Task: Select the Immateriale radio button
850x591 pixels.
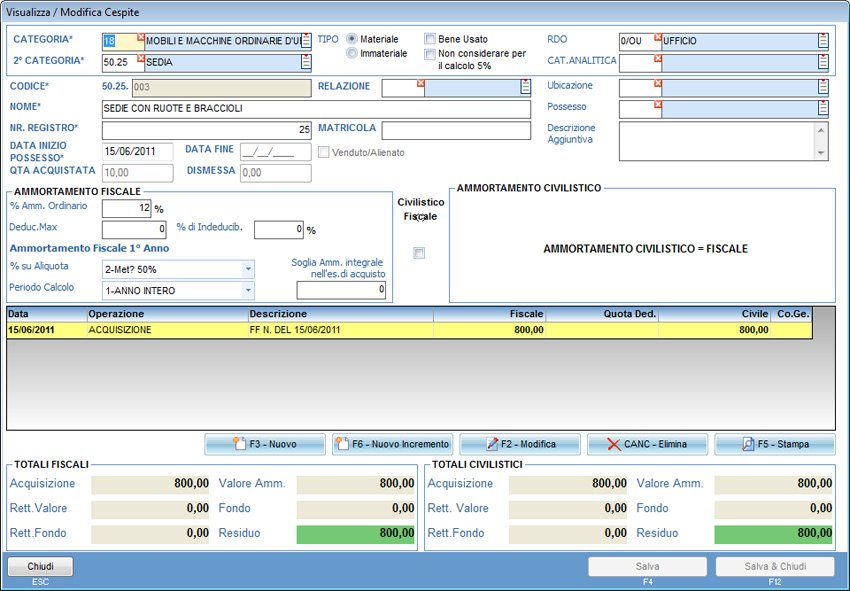Action: pos(352,53)
